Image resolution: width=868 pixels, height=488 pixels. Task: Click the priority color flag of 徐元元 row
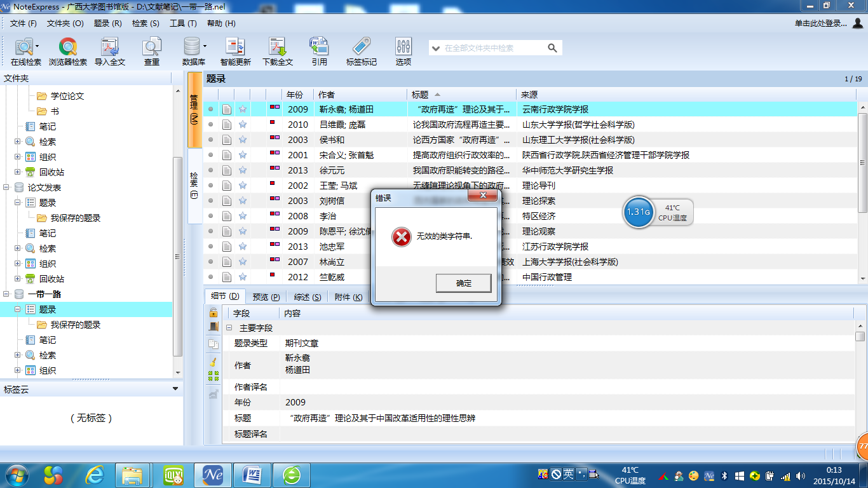tap(275, 168)
